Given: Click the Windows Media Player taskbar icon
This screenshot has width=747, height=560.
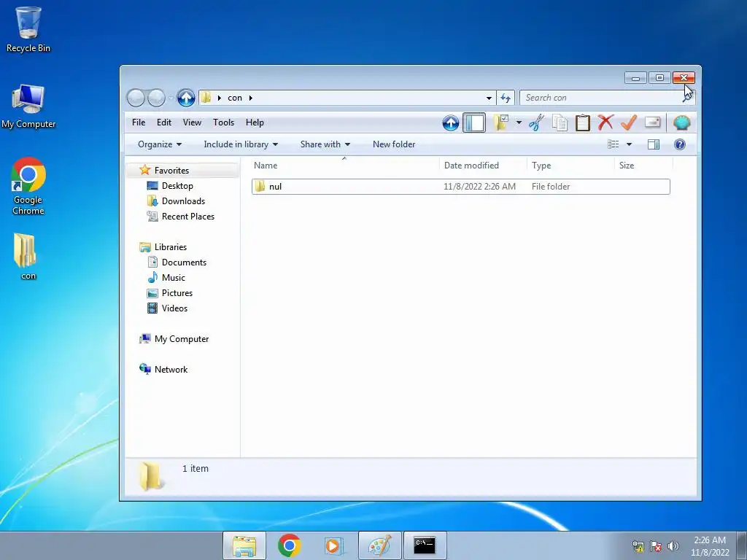Looking at the screenshot, I should 333,545.
